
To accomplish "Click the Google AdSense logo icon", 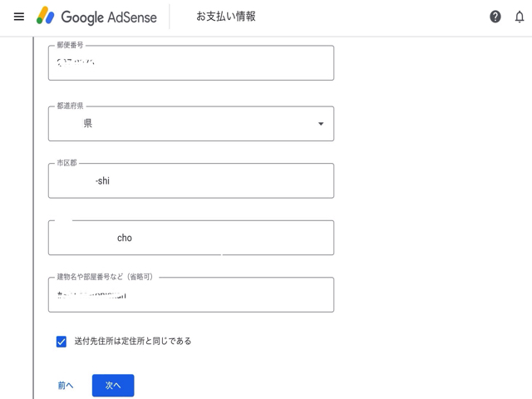I will pos(45,17).
